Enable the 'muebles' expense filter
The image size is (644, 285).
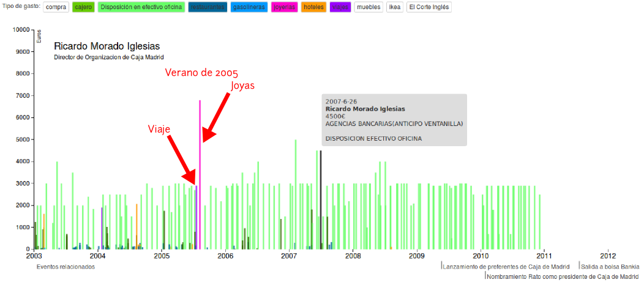368,7
